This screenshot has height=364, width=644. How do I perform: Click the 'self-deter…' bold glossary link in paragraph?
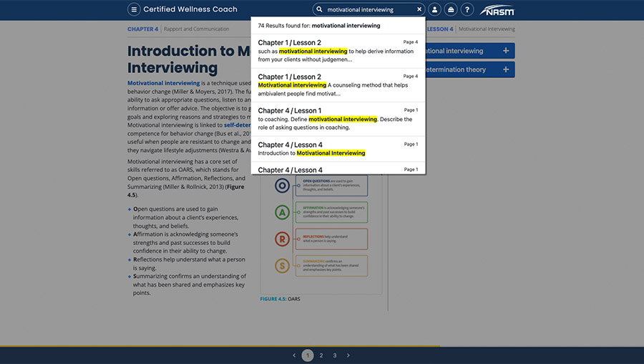click(x=238, y=125)
